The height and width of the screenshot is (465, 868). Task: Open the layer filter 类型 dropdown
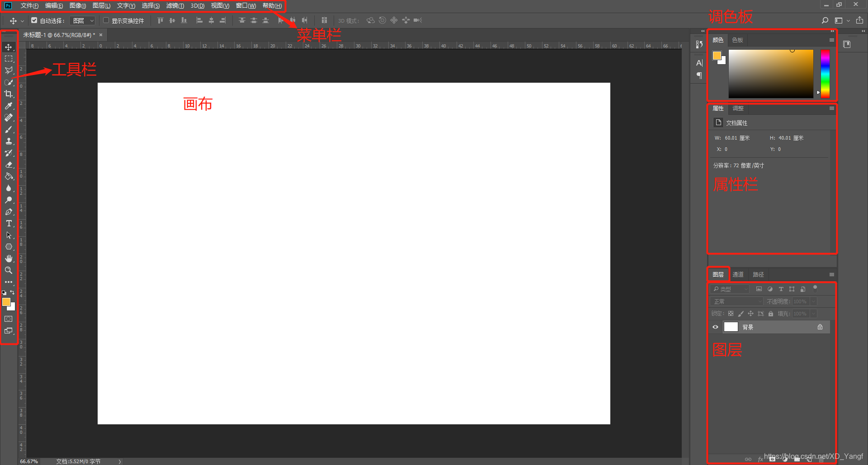coord(730,289)
